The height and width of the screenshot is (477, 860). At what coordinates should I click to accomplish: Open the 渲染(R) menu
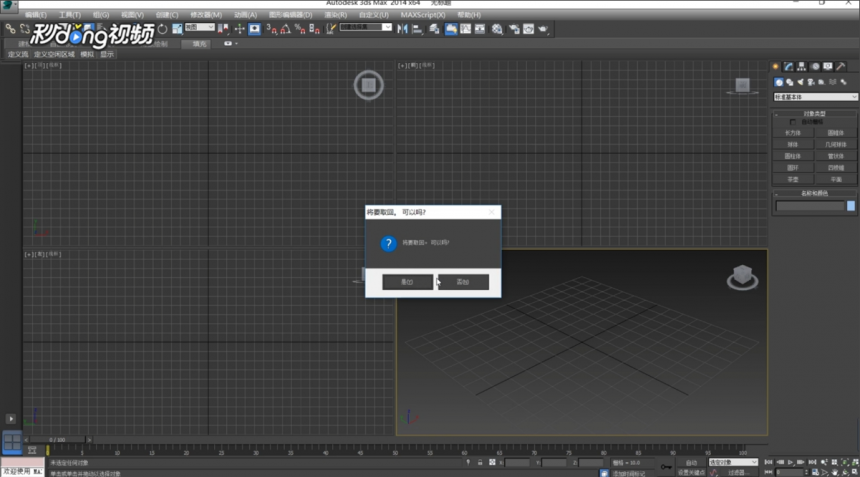336,15
